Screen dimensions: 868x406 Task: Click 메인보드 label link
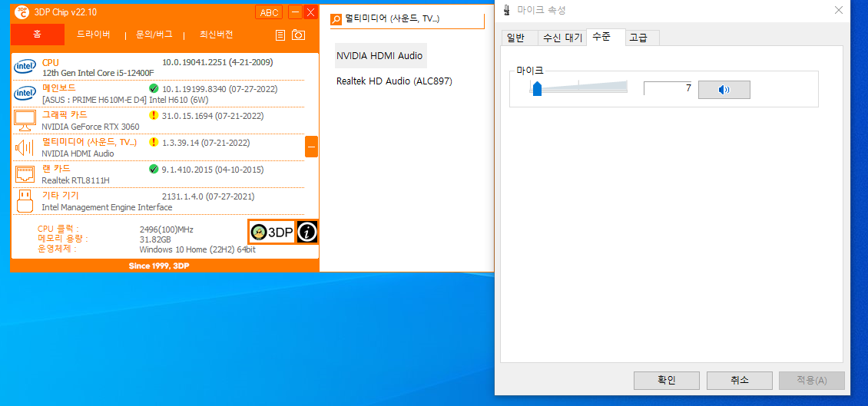[x=59, y=88]
